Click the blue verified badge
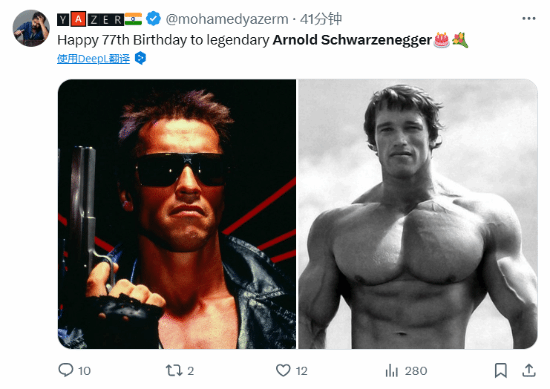 pyautogui.click(x=153, y=19)
